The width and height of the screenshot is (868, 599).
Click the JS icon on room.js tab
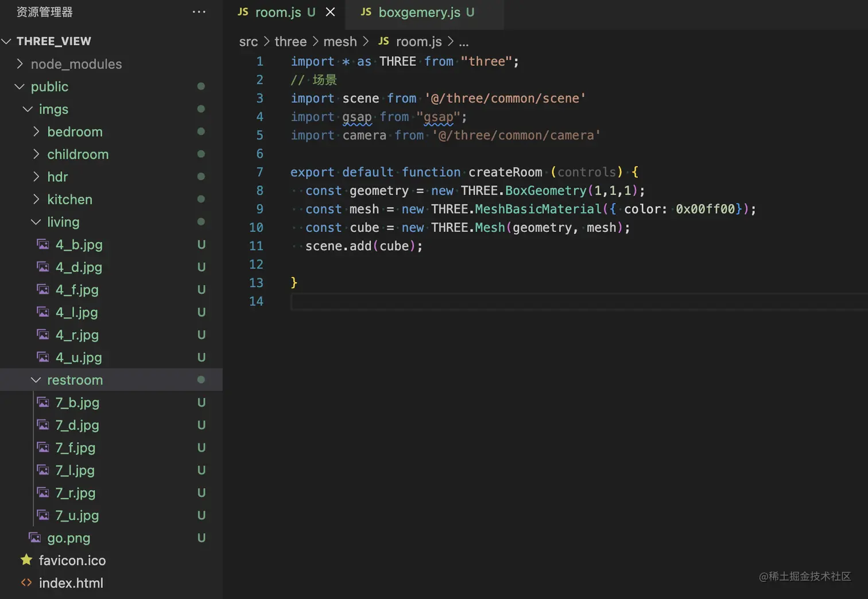[243, 12]
